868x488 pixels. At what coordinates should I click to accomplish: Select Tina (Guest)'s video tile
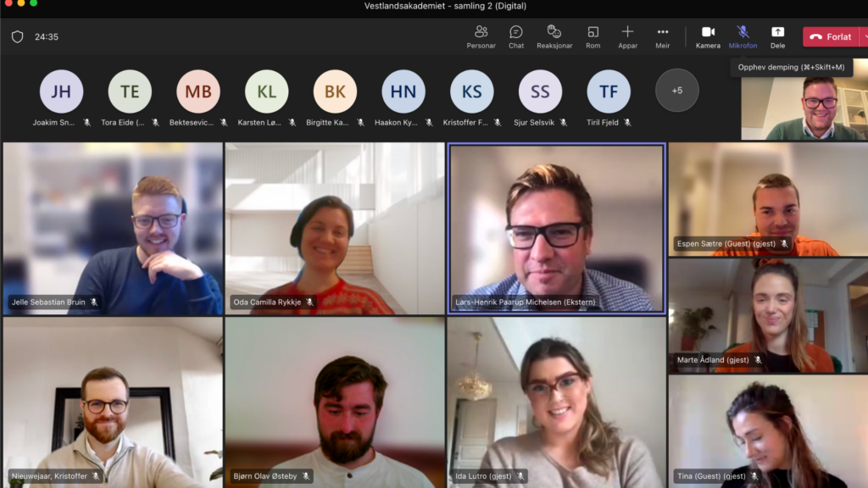point(768,431)
